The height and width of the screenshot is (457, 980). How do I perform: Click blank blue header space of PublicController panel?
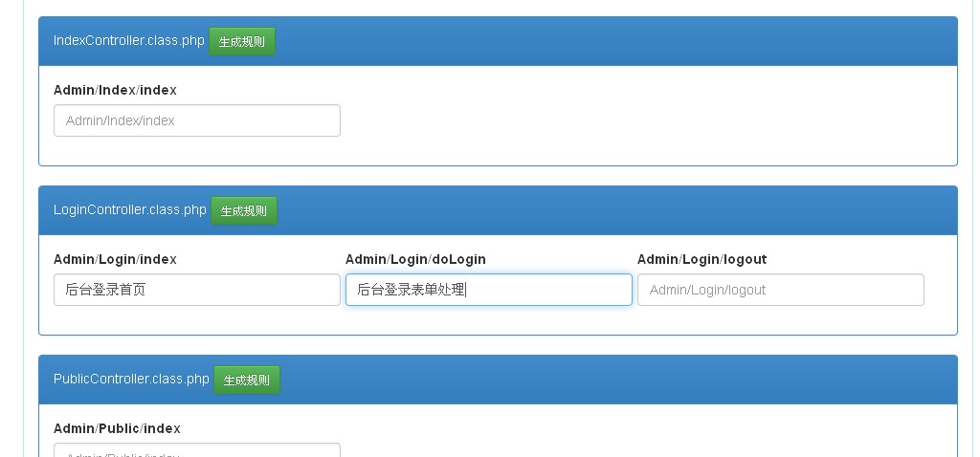coord(612,381)
